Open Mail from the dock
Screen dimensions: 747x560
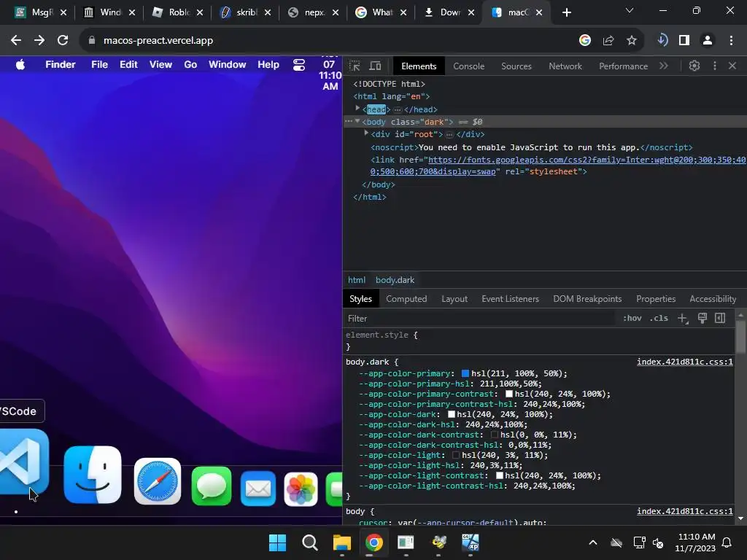(x=258, y=489)
